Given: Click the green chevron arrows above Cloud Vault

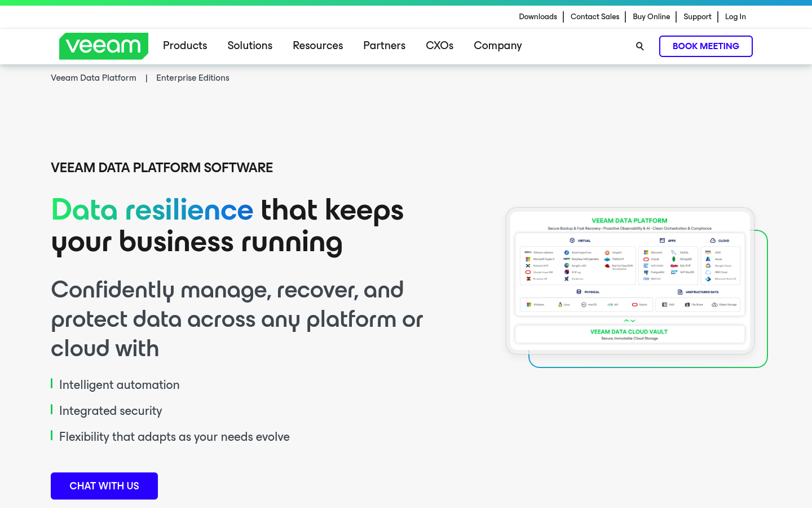Looking at the screenshot, I should [x=629, y=321].
